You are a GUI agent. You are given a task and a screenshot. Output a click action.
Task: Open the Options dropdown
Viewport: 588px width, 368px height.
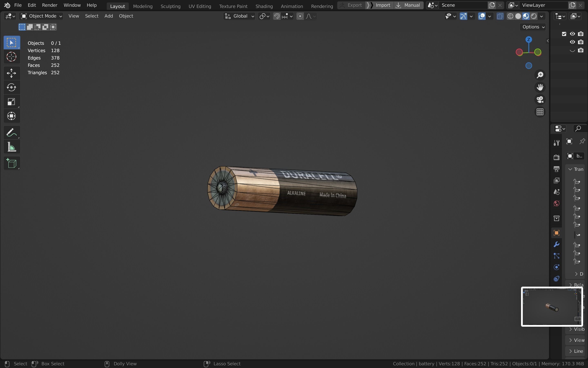pos(533,27)
